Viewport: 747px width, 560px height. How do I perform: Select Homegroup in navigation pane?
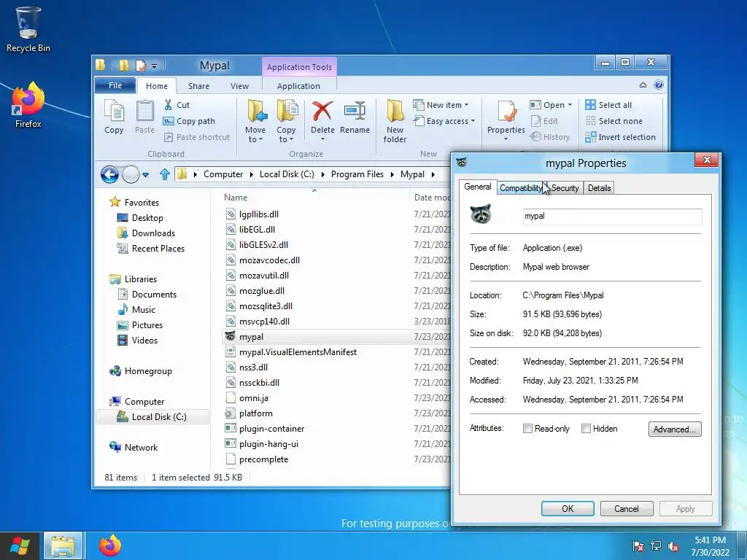pyautogui.click(x=148, y=371)
